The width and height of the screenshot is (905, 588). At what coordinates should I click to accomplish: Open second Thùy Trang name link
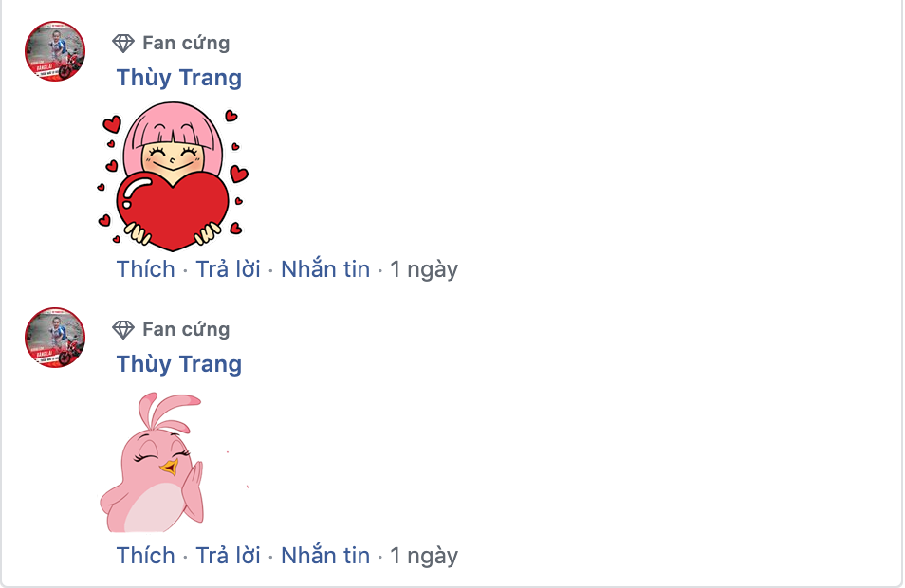coord(179,364)
